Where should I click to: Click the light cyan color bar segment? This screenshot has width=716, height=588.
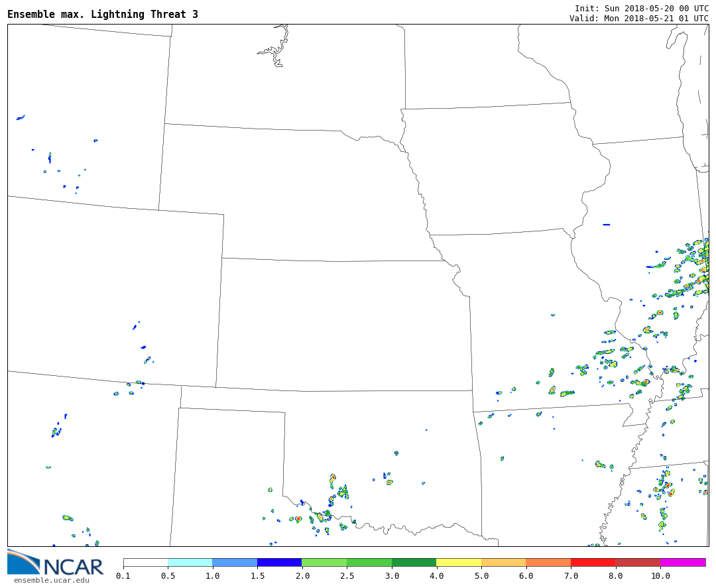(x=190, y=562)
